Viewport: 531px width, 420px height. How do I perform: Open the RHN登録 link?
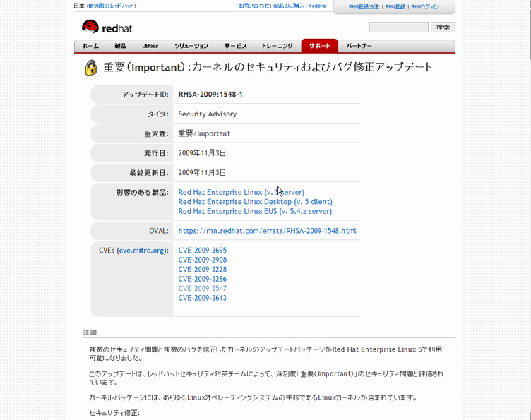[395, 7]
